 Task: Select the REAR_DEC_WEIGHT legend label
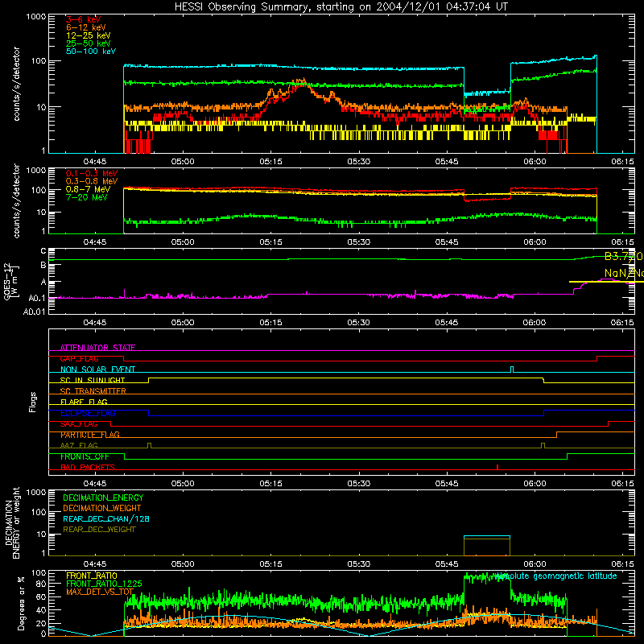(99, 530)
